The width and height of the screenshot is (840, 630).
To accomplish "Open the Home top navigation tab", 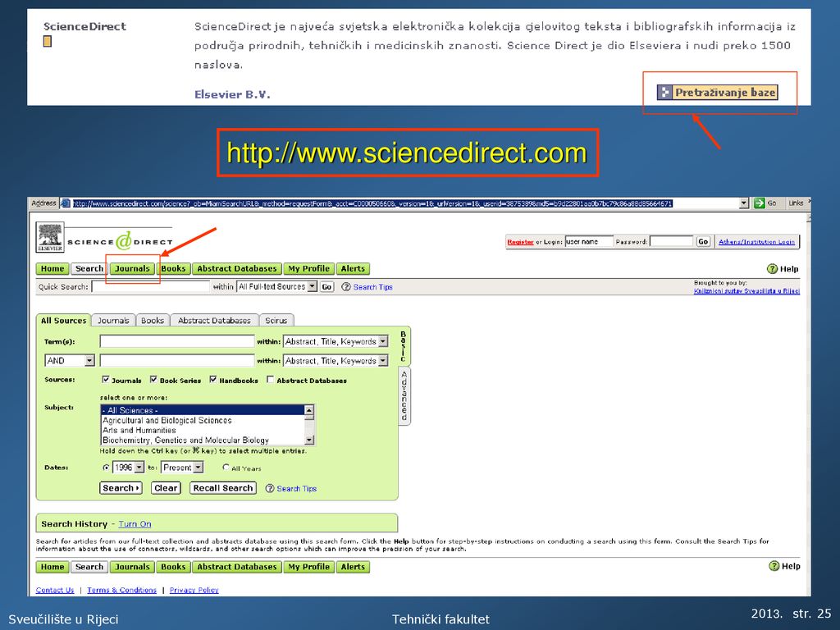I will coord(52,268).
